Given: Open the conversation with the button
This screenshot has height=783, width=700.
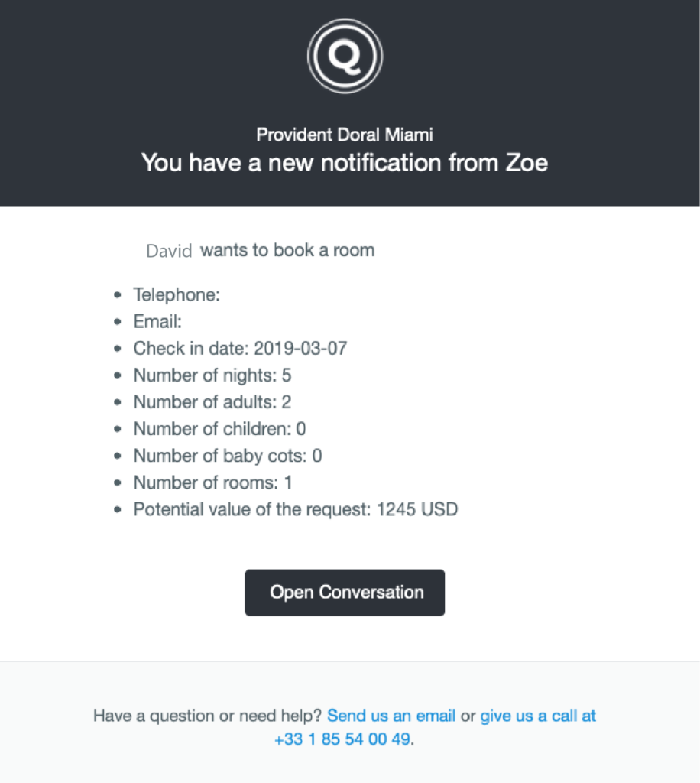Looking at the screenshot, I should click(345, 593).
